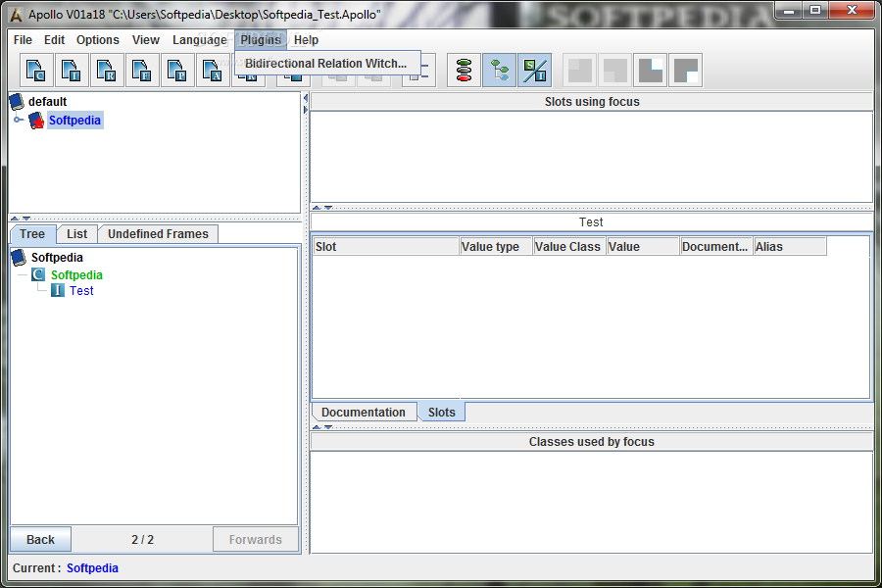Select layout icon with white bottom-right corner

pyautogui.click(x=686, y=71)
